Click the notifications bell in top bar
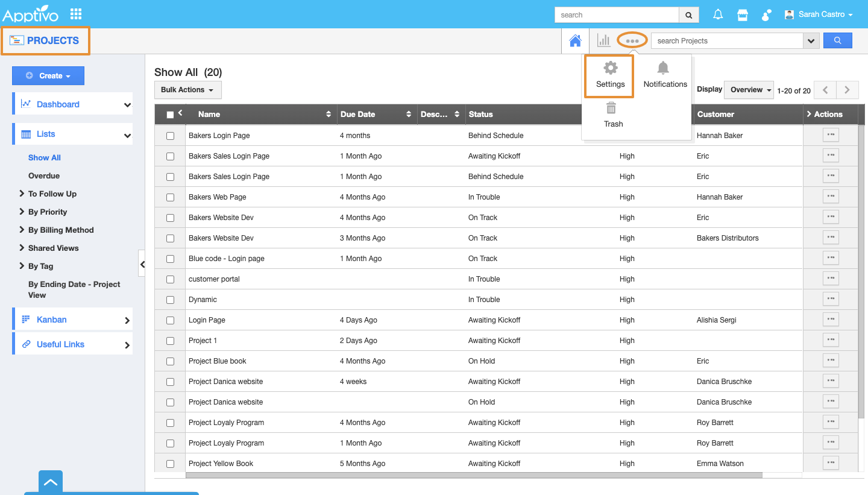 coord(718,14)
